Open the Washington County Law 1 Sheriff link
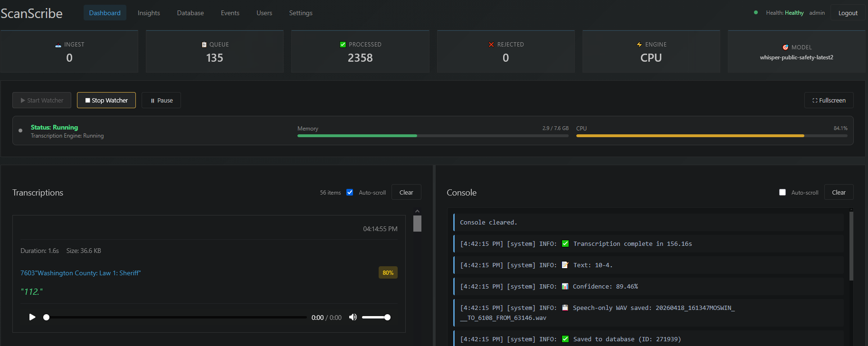The image size is (868, 346). tap(81, 273)
